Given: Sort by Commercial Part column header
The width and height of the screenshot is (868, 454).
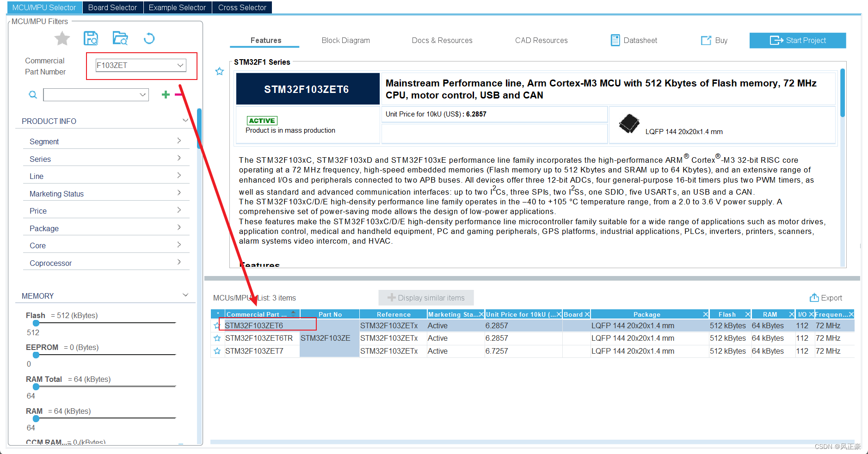Looking at the screenshot, I should (262, 314).
